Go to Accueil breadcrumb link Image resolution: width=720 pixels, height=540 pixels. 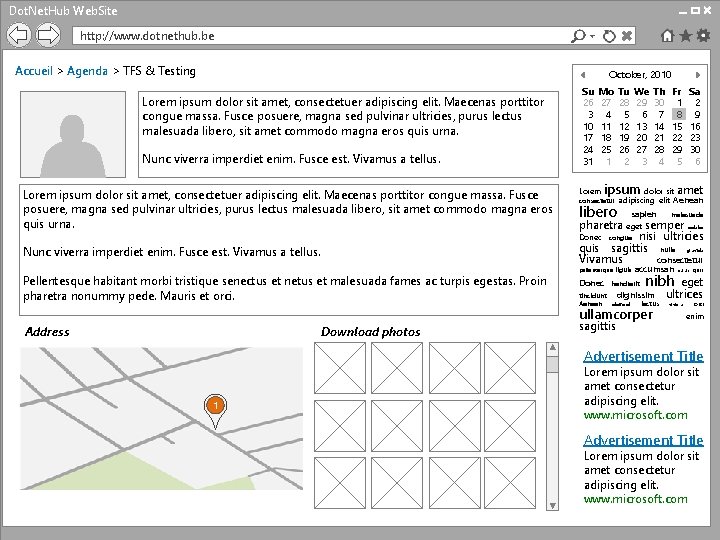34,71
